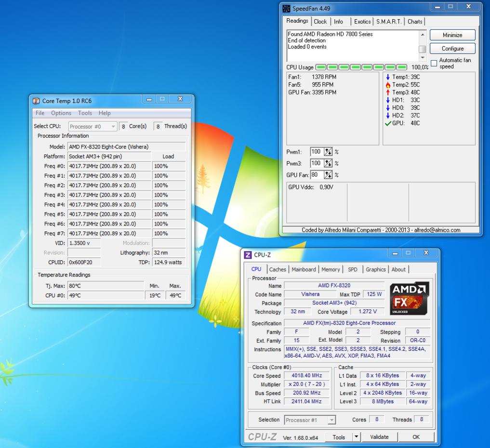Screen dimensions: 490x448
Task: Switch to the Mainboard tab in CPU-Z
Action: (x=304, y=270)
